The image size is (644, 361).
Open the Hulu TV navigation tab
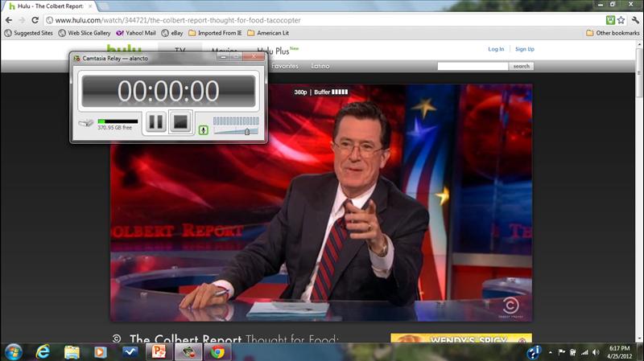click(x=180, y=51)
